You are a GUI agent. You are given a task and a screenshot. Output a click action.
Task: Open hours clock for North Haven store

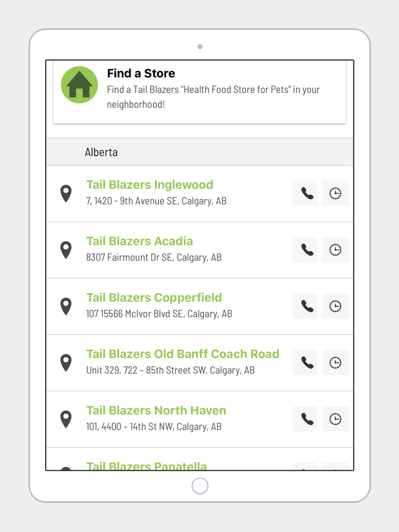(336, 419)
